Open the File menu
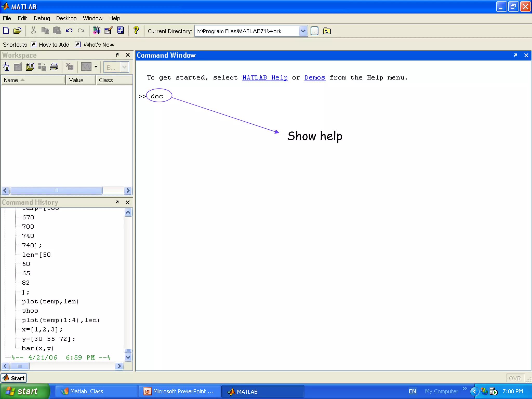This screenshot has height=399, width=532. [x=7, y=18]
